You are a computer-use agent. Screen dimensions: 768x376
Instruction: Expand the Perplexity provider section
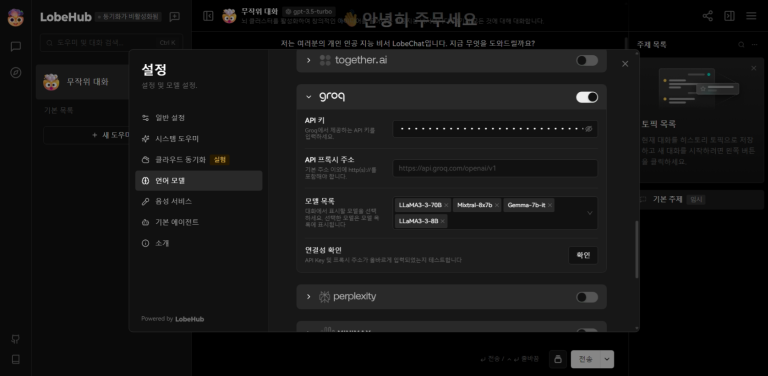point(309,297)
